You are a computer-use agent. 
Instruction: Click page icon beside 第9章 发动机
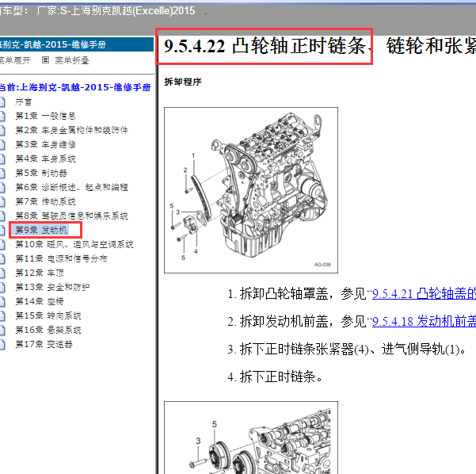click(2, 231)
